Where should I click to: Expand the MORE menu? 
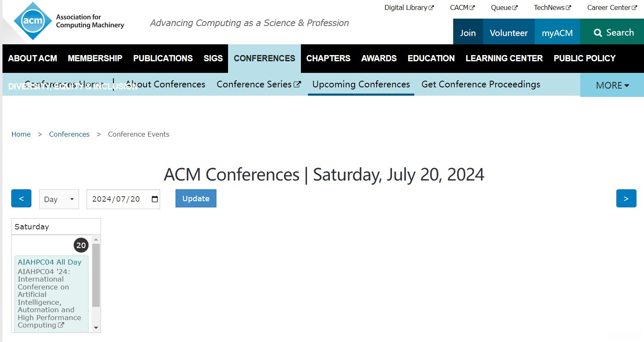[612, 85]
